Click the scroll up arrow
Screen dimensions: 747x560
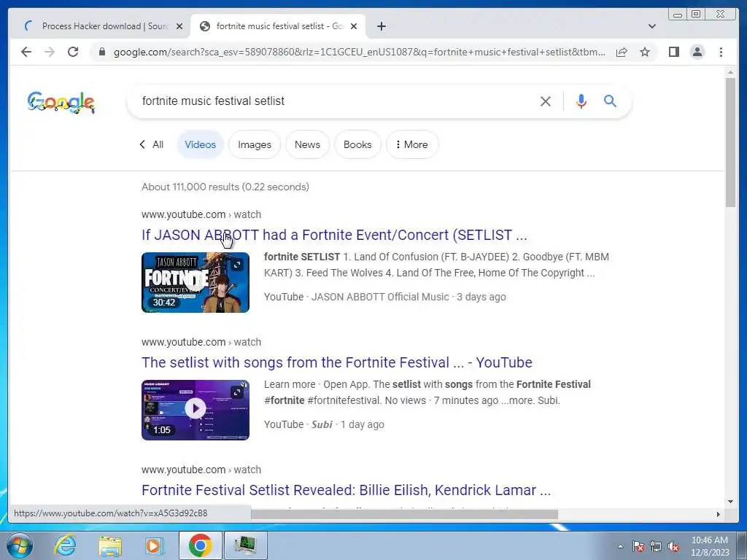click(730, 72)
